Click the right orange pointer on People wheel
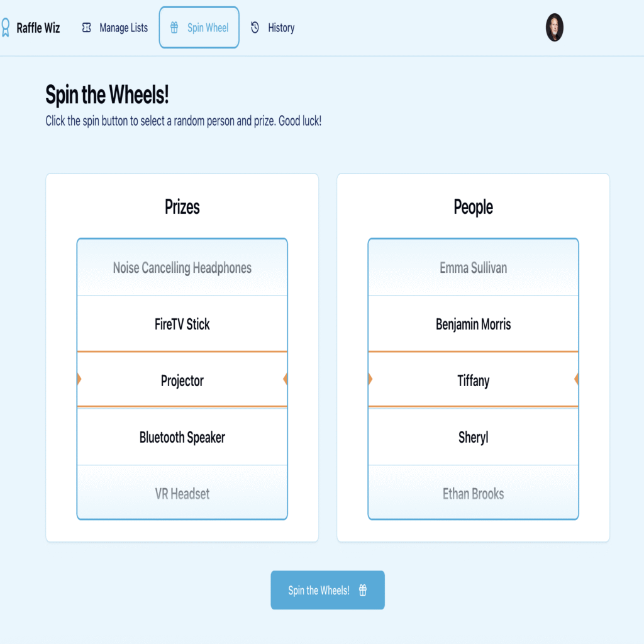 [x=576, y=379]
